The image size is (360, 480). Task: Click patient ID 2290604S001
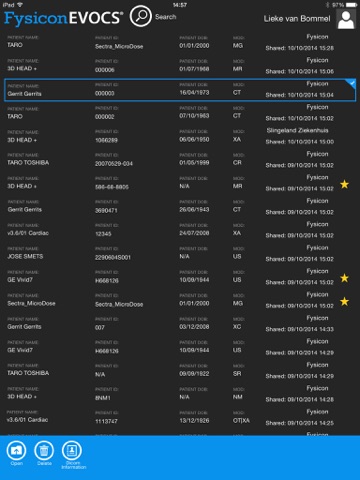click(x=113, y=257)
